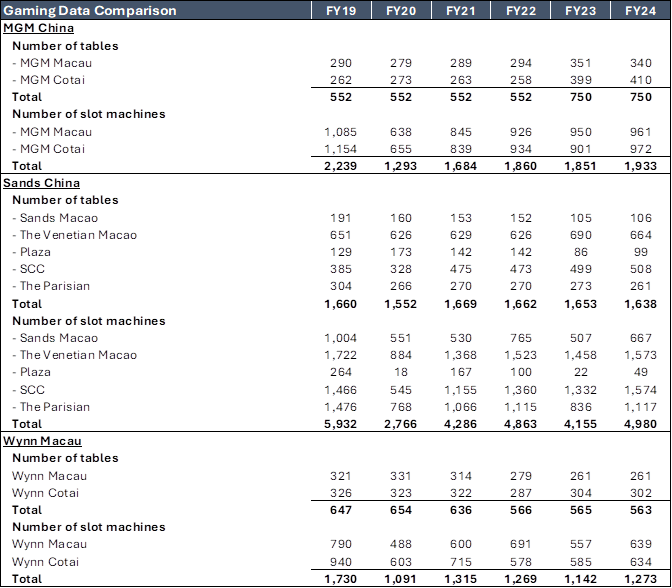Select SCC tables FY24 value 508
672x588 pixels.
click(x=641, y=269)
